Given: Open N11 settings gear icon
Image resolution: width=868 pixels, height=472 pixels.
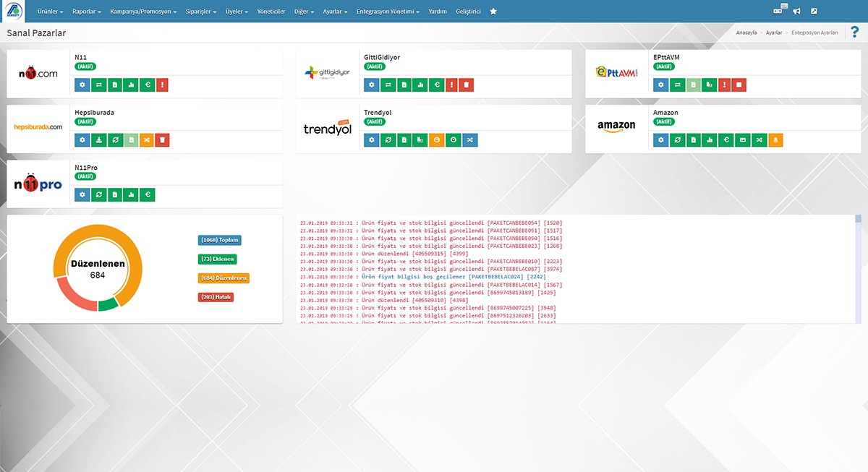Looking at the screenshot, I should coord(82,85).
